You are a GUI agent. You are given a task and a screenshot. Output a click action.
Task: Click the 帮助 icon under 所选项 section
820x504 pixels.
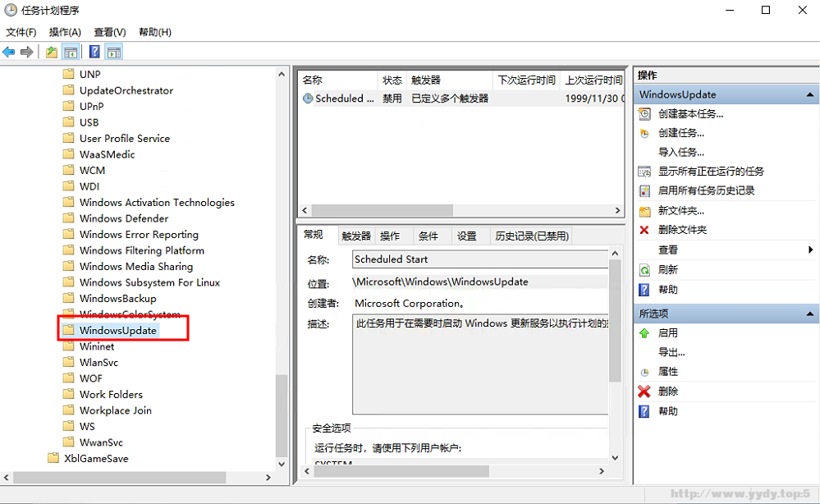[644, 411]
